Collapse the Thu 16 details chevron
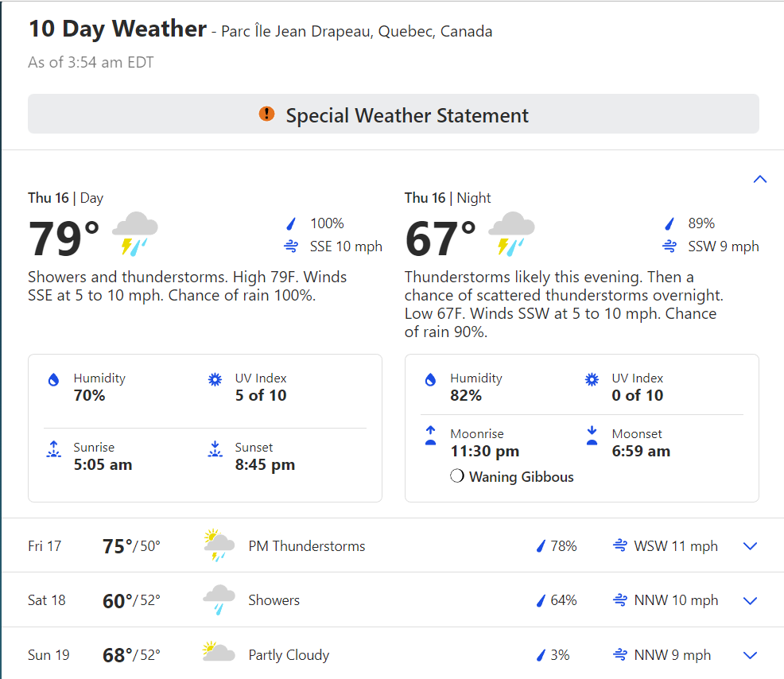 click(759, 179)
